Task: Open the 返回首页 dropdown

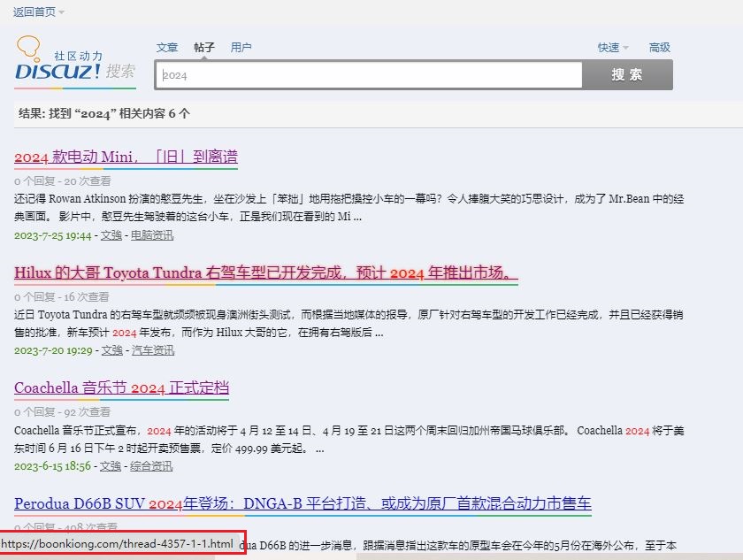Action: (x=38, y=12)
